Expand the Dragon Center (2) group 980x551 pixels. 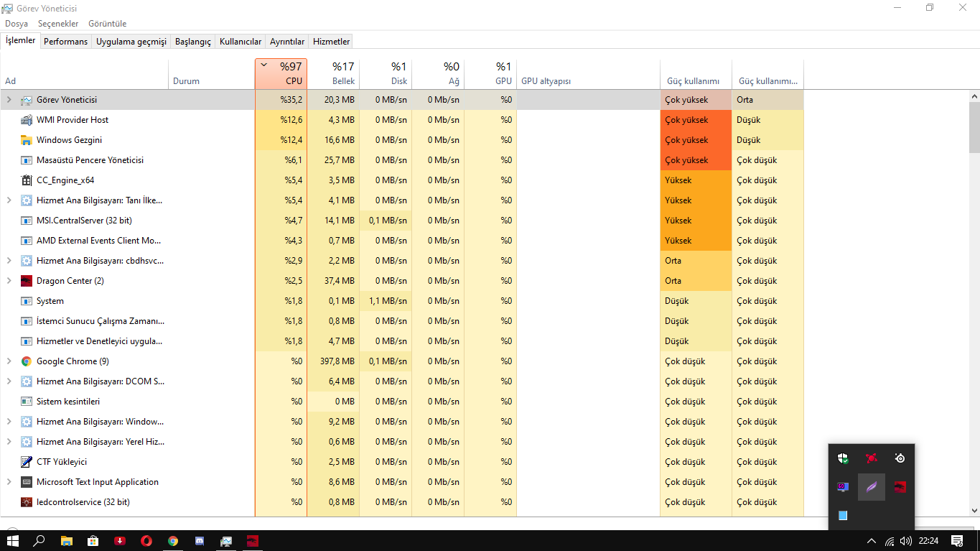point(9,281)
